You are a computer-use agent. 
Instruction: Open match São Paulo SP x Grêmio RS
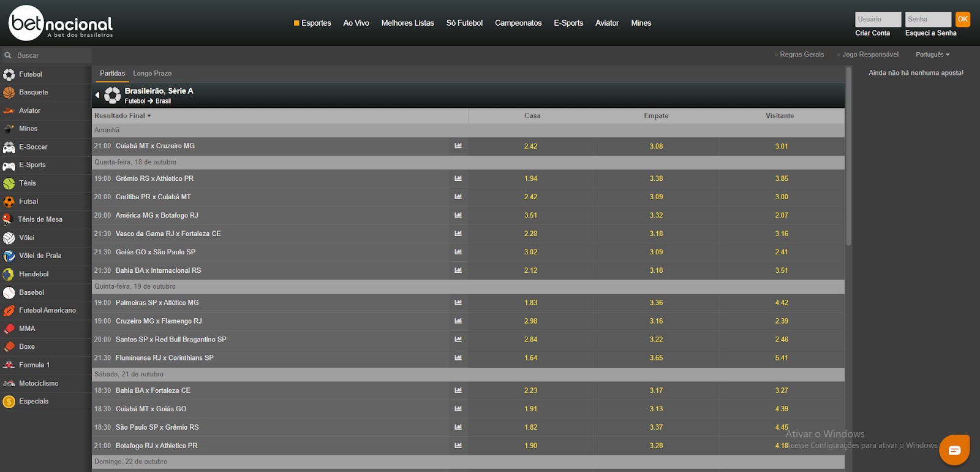(157, 427)
